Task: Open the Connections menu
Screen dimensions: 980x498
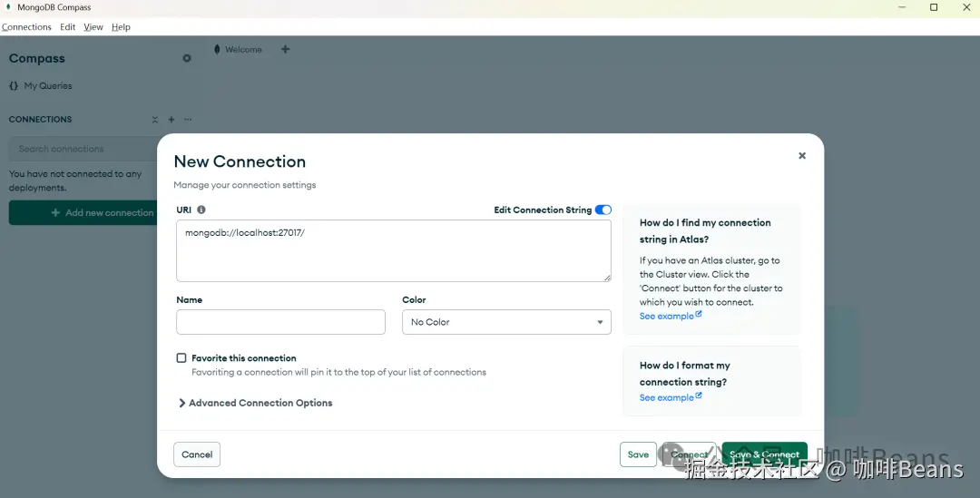Action: (x=27, y=27)
